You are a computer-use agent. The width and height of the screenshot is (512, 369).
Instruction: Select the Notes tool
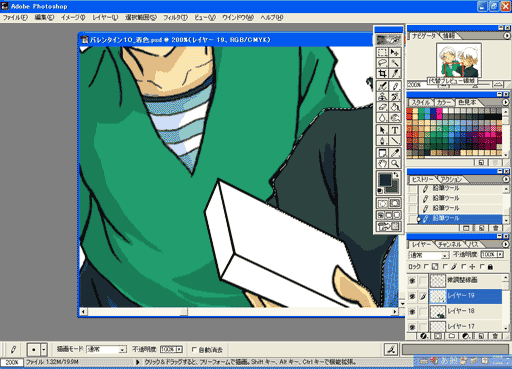tap(382, 153)
